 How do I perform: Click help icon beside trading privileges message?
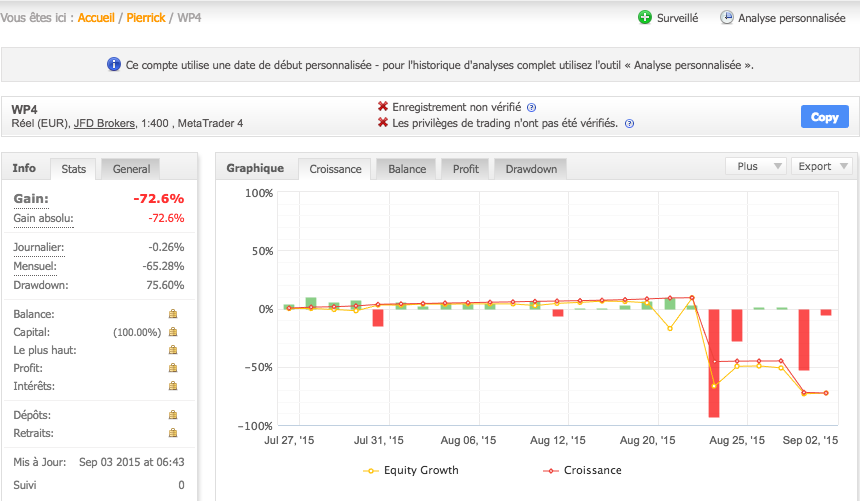tap(629, 124)
